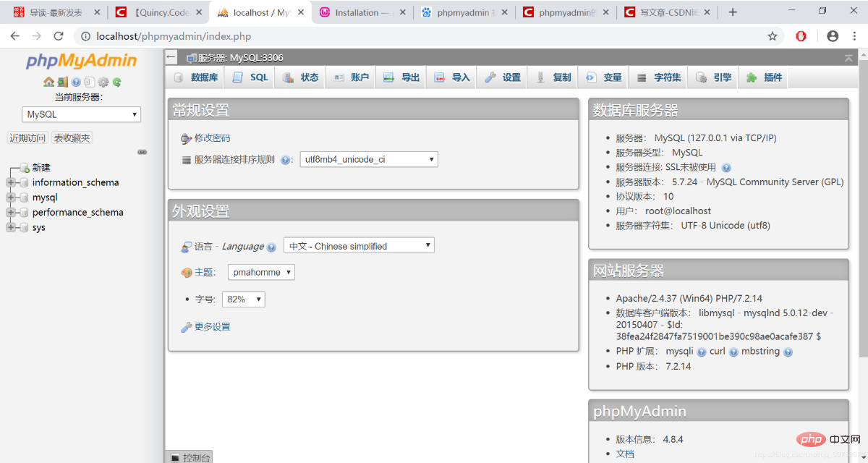The height and width of the screenshot is (463, 868).
Task: Open the 控制台 console bar
Action: coord(190,457)
